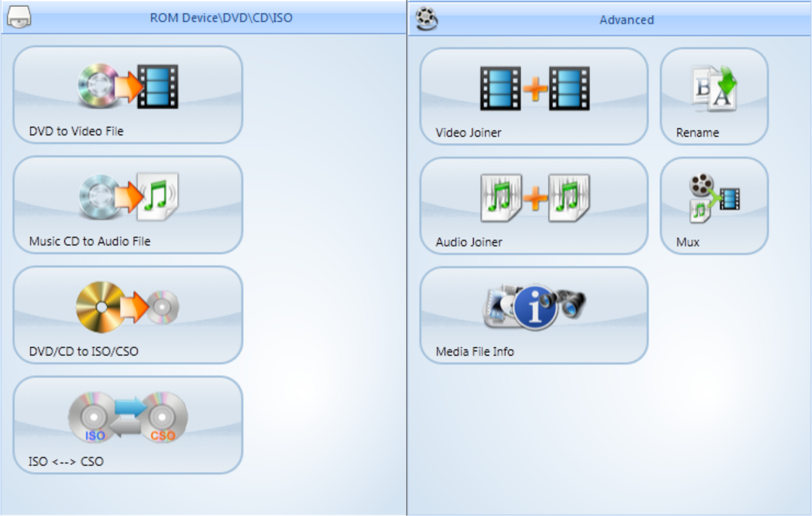Open Media File Info
This screenshot has width=812, height=516.
[x=534, y=315]
